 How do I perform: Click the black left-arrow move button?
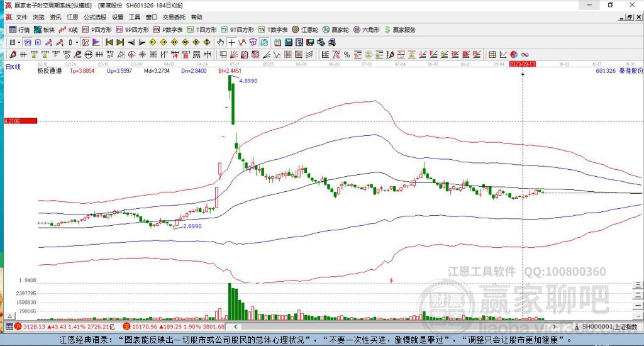coord(131,42)
